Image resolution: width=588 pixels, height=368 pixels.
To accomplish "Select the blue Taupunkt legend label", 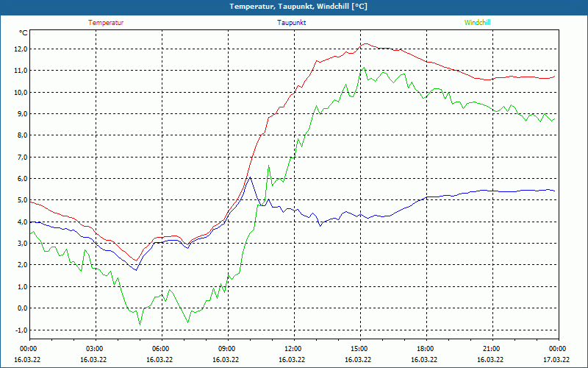I will [292, 23].
